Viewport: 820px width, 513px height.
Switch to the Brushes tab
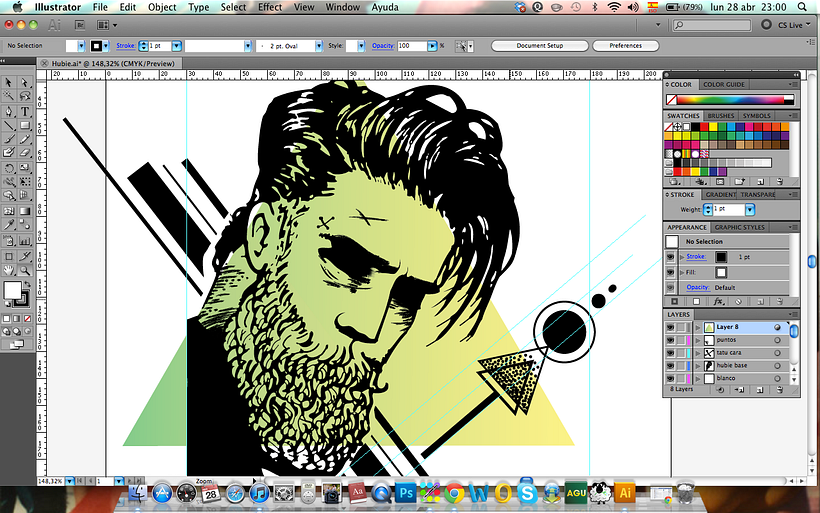click(720, 116)
